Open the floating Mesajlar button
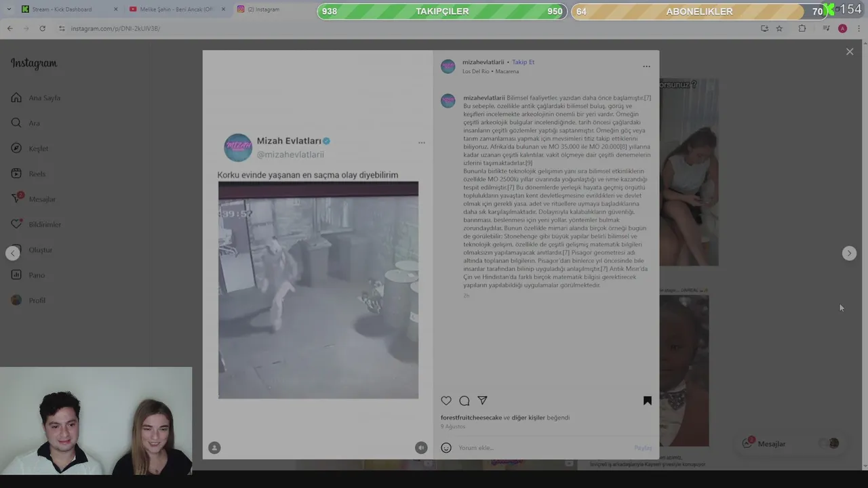Viewport: 868px width, 488px height. (791, 444)
